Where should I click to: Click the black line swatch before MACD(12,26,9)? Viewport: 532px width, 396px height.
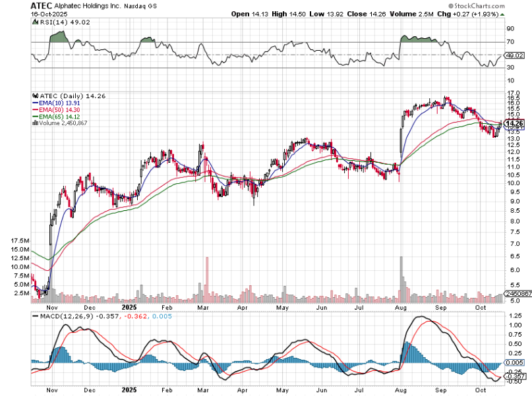[x=36, y=316]
